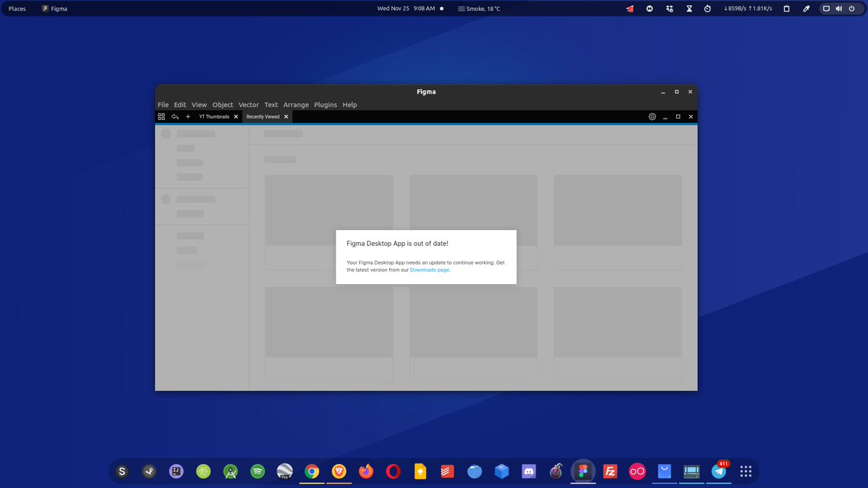Open the clipboard indicator in the top bar
The height and width of the screenshot is (488, 868).
tap(786, 9)
